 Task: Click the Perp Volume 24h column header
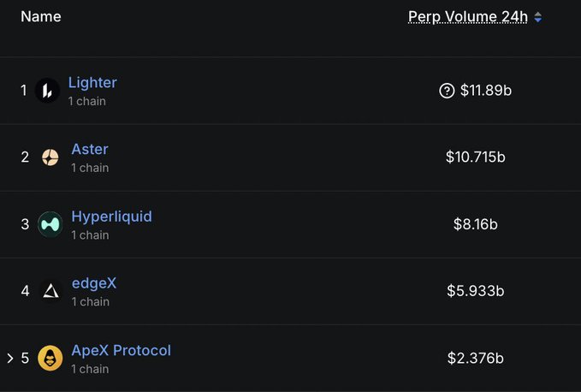468,17
